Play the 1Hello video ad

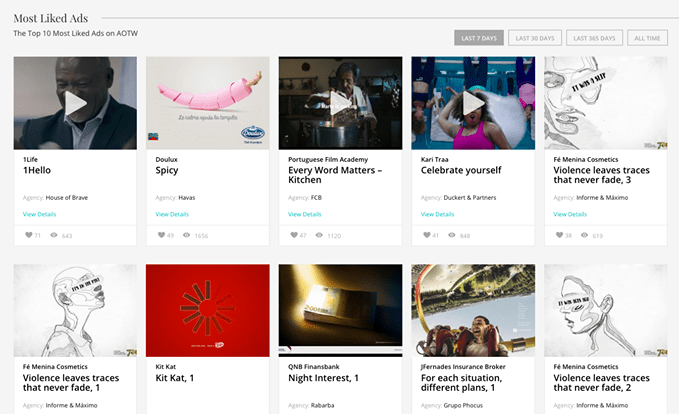(75, 103)
